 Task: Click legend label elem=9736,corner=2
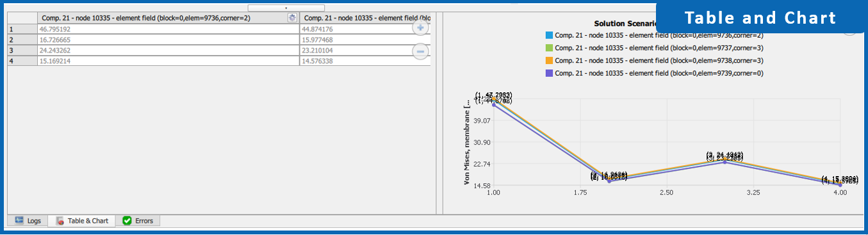659,35
